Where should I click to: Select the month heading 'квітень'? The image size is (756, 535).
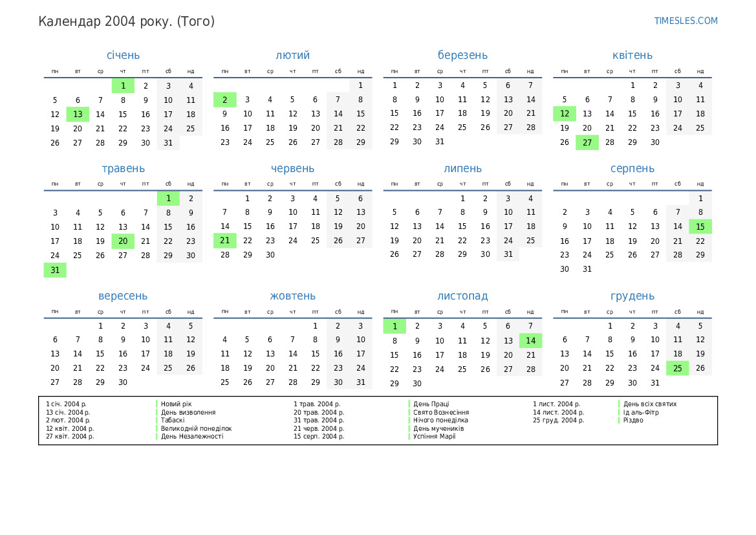tap(632, 55)
